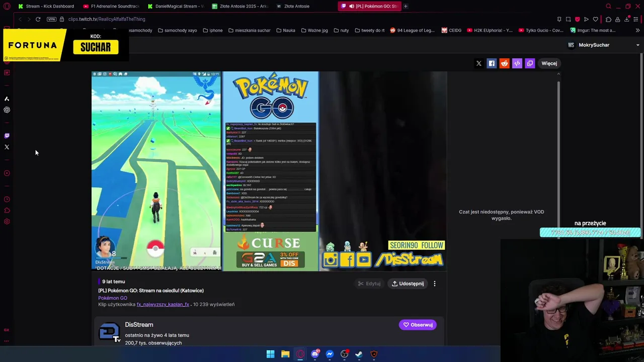Open a new browser tab with plus

pos(406,6)
